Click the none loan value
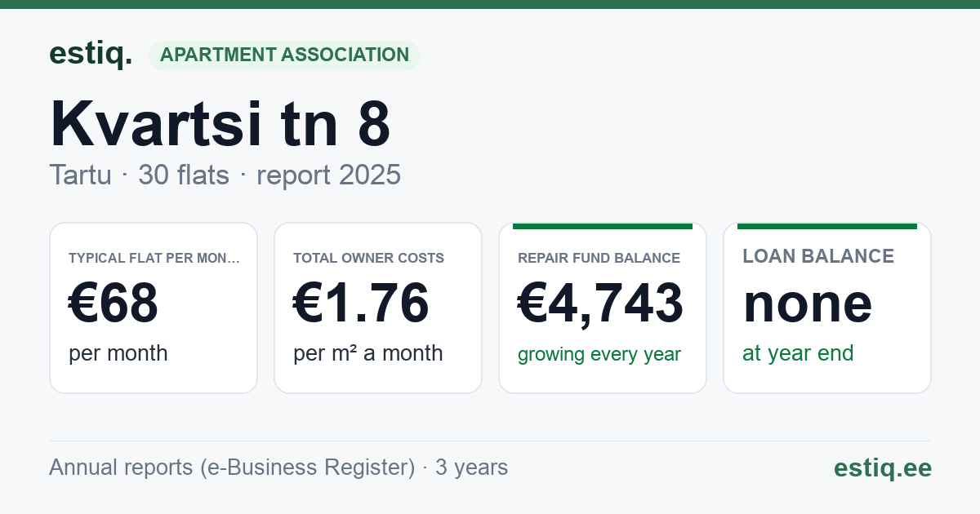 pyautogui.click(x=807, y=303)
